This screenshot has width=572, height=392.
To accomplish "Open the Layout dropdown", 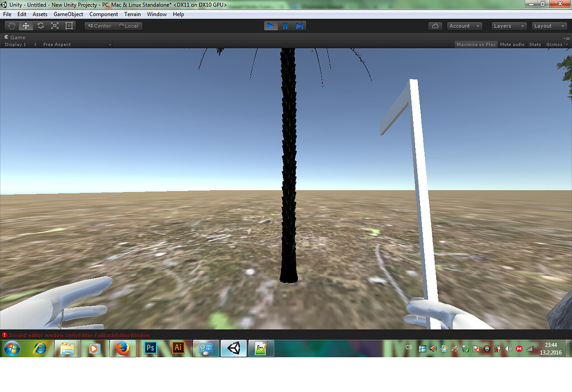I will (549, 26).
